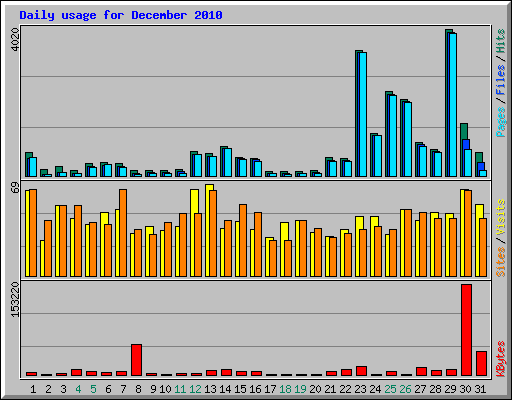Click the green day 11 axis label

click(x=180, y=389)
